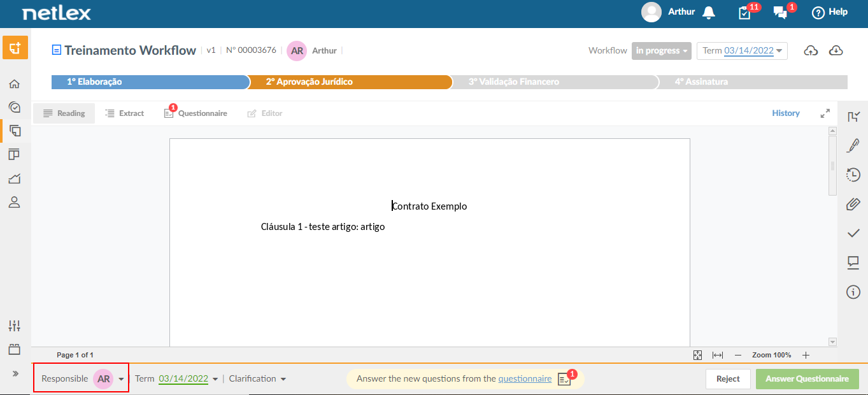This screenshot has width=868, height=395.
Task: Click the netlex logo
Action: click(x=57, y=13)
